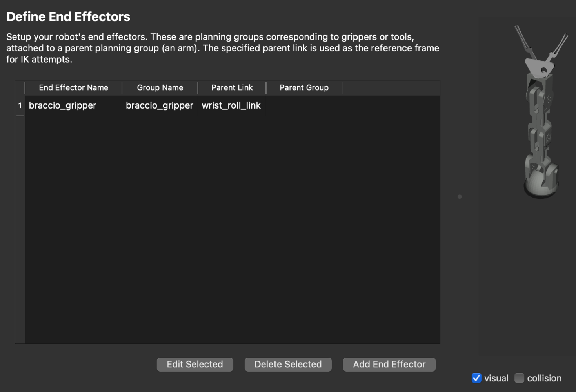Sort by Parent Group column header
The image size is (576, 392).
coord(304,88)
